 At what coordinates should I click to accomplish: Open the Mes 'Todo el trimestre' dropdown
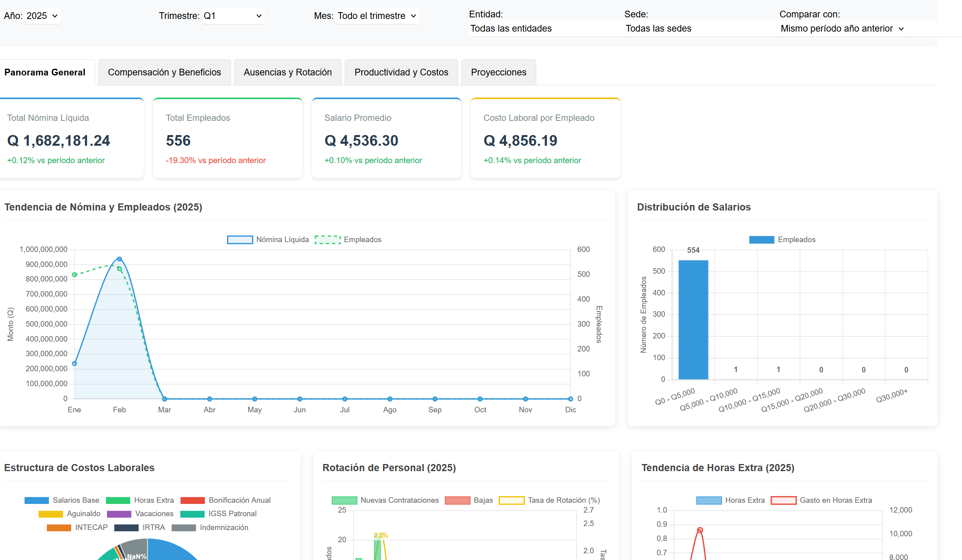pyautogui.click(x=377, y=16)
